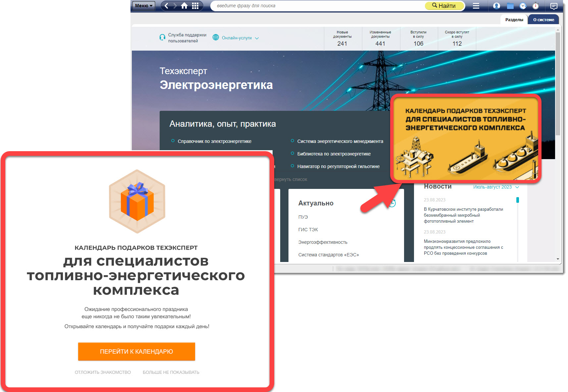Image resolution: width=568 pixels, height=392 pixels.
Task: Click the Актуально heading
Action: pyautogui.click(x=316, y=203)
